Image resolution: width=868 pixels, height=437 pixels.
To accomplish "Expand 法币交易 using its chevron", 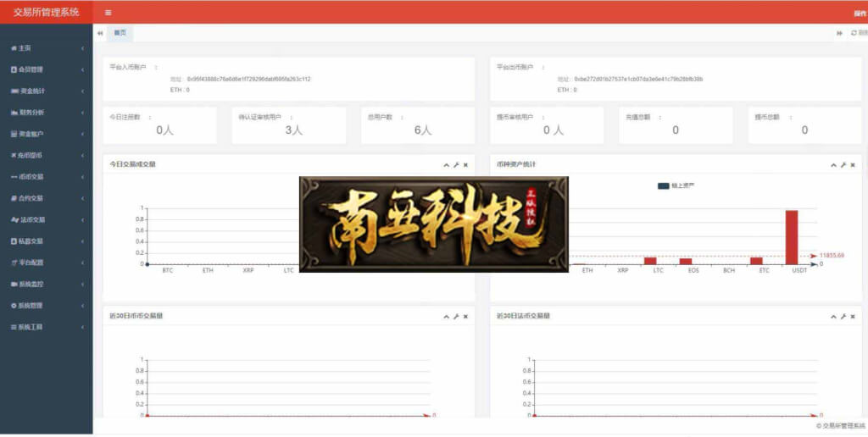I will pos(82,220).
